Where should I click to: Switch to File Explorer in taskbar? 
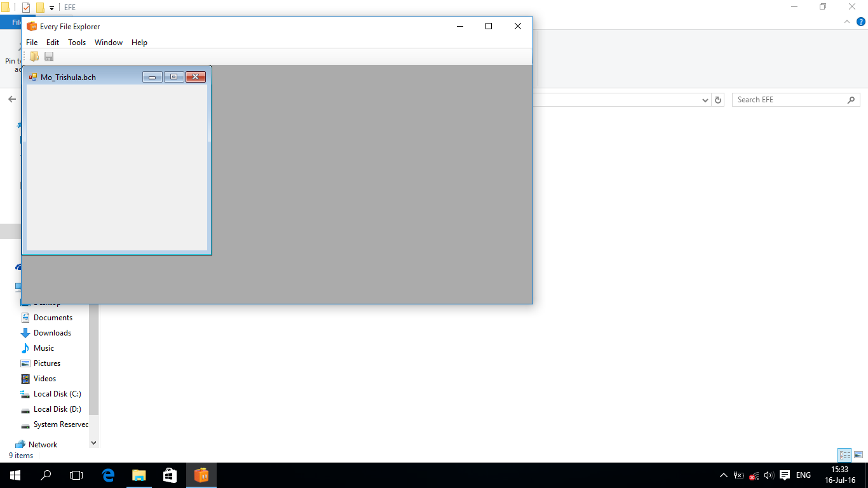(139, 475)
